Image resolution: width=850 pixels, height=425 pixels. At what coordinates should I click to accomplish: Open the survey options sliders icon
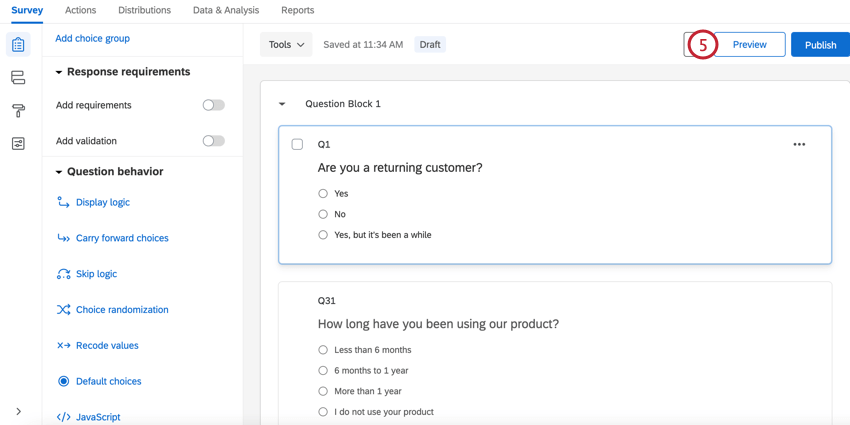18,144
